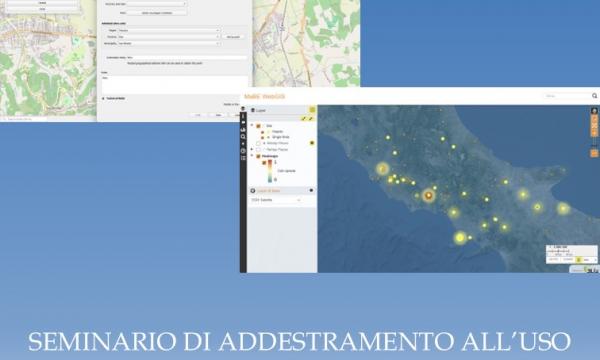Click the yellow square button in Layers header
The width and height of the screenshot is (600, 360).
pyautogui.click(x=312, y=110)
